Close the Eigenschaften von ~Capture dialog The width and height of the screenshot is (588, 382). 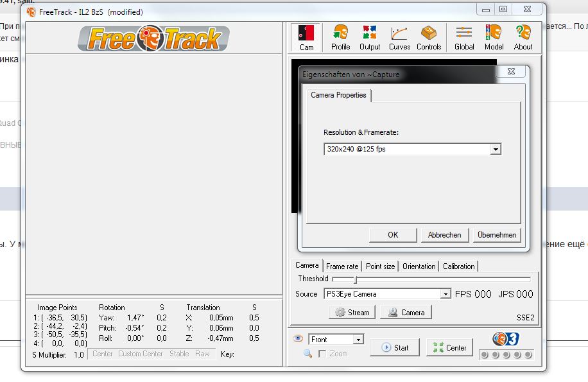click(x=511, y=71)
